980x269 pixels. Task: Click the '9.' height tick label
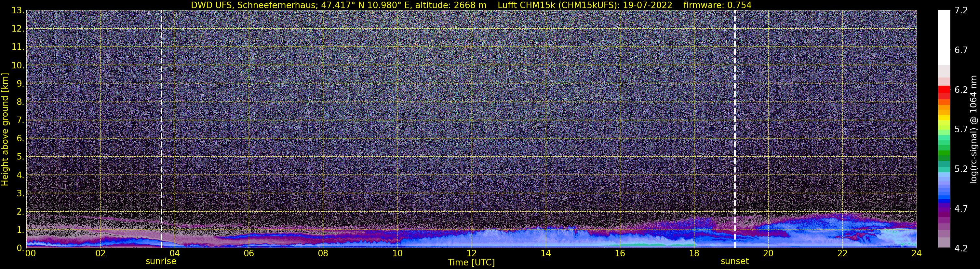20,83
